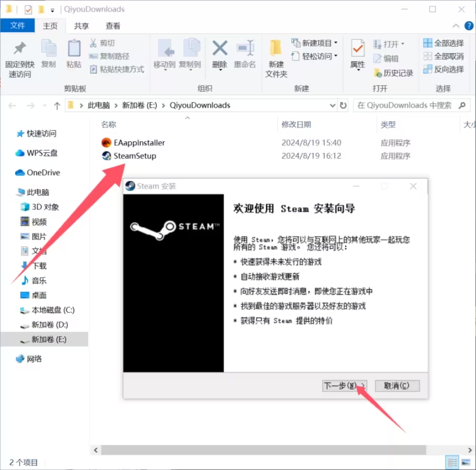Viewport: 476px width, 470px height.
Task: Click Next in Steam installer
Action: [345, 386]
